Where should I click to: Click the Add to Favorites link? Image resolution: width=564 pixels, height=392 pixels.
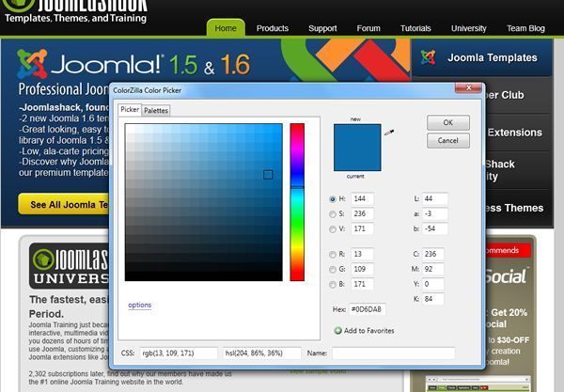(369, 331)
